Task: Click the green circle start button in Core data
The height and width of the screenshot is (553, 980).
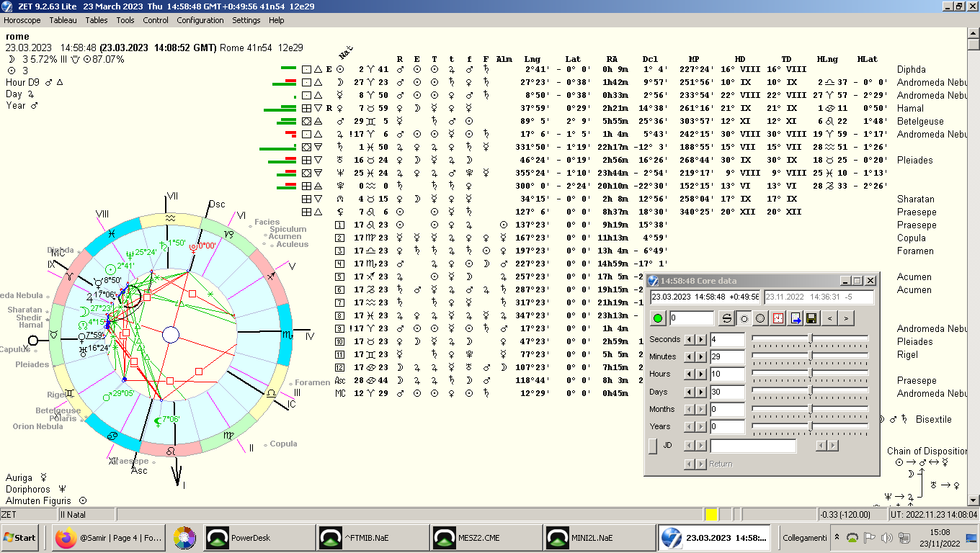Action: (658, 318)
